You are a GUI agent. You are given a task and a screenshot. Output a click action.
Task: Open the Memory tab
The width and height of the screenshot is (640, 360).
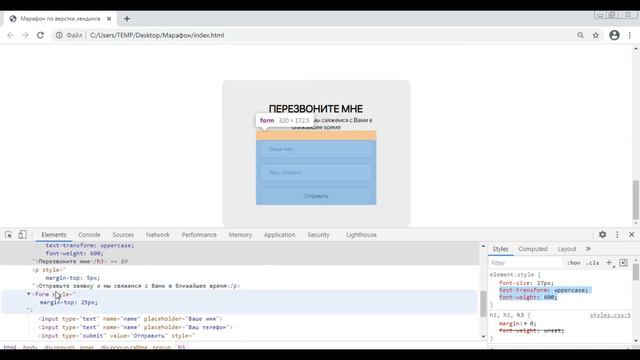240,235
